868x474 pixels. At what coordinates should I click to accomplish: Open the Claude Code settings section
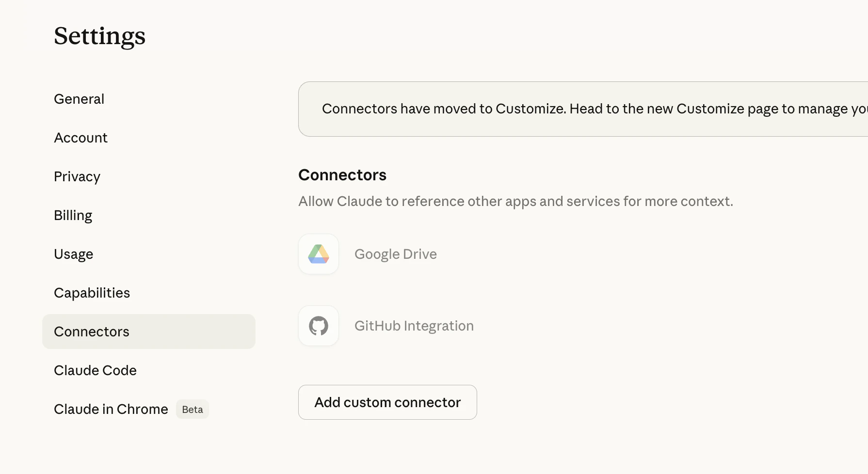coord(95,370)
